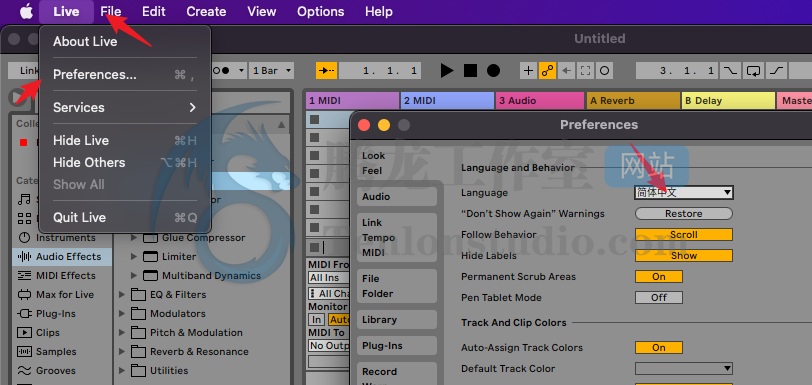Toggle the Loop switch in transport
Screen dimensions: 812x385
[753, 71]
